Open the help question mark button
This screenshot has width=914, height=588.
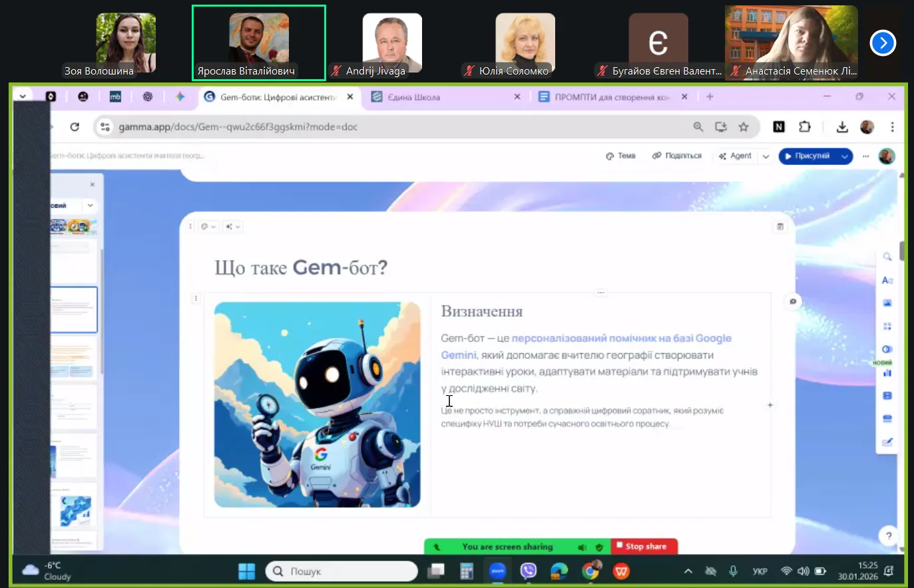pos(889,535)
